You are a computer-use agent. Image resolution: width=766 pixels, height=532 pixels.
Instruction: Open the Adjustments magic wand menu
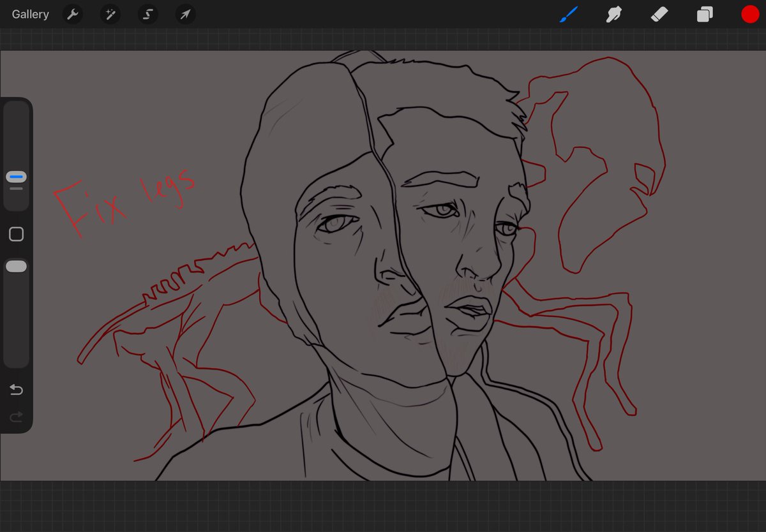[x=110, y=14]
